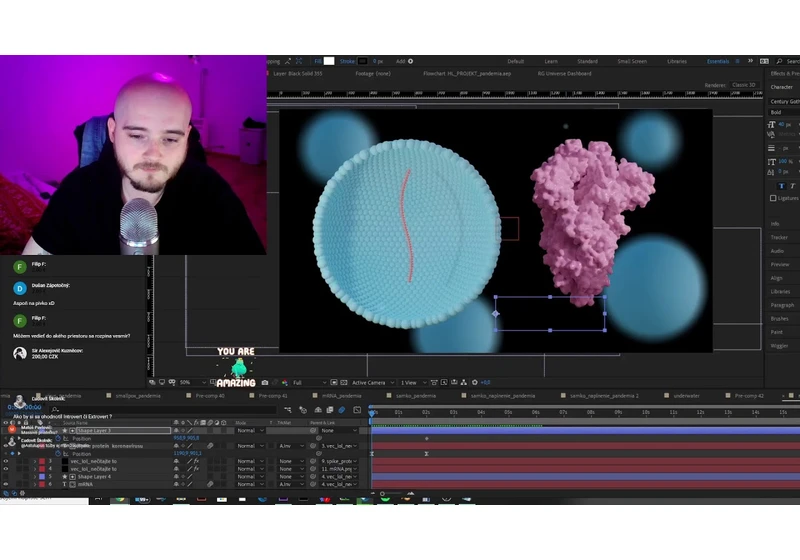Switch to the Standard workspace
The height and width of the screenshot is (560, 800).
point(587,61)
